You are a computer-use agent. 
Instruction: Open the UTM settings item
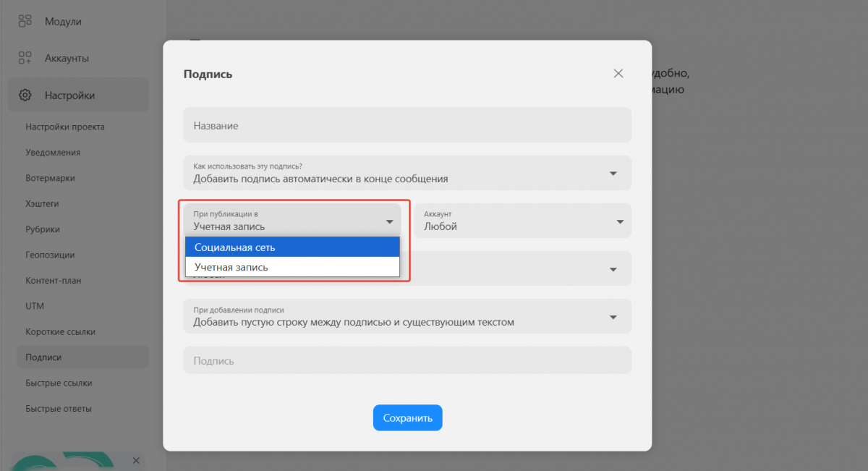pos(35,306)
